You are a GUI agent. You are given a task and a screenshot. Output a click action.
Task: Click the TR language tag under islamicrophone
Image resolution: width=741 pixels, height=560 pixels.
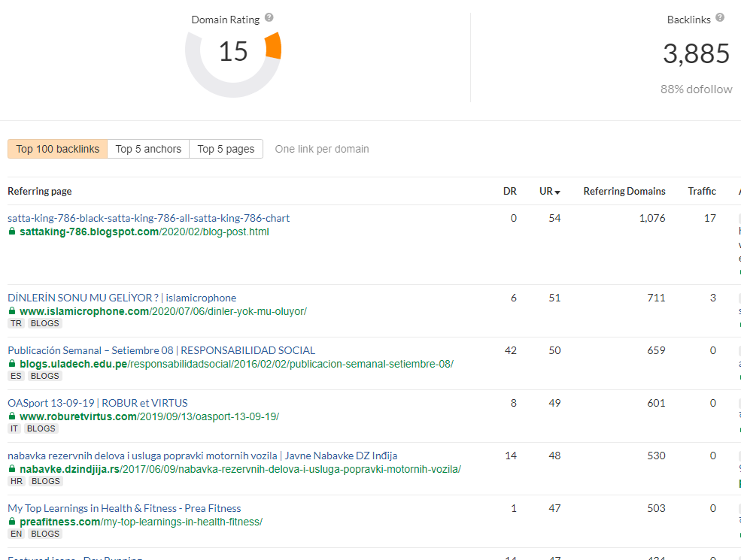click(16, 323)
